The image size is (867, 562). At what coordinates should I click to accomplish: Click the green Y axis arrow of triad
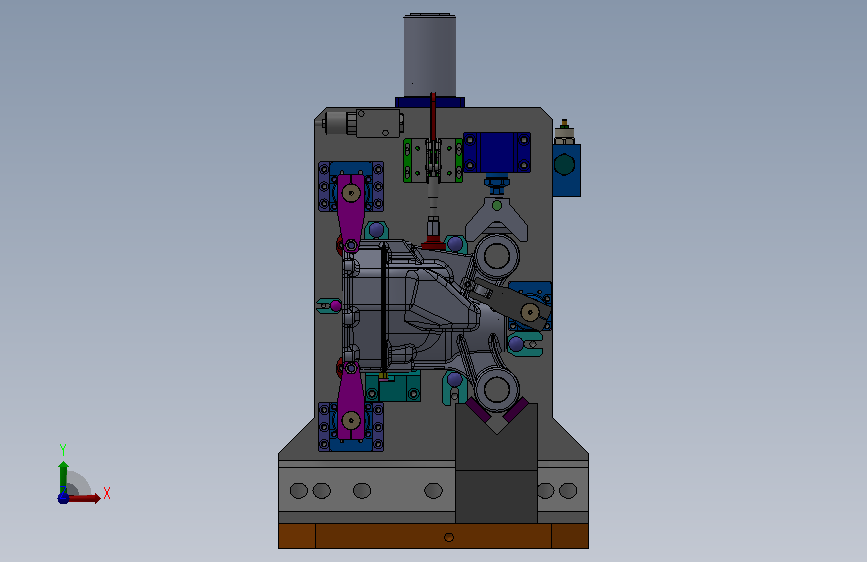63,476
